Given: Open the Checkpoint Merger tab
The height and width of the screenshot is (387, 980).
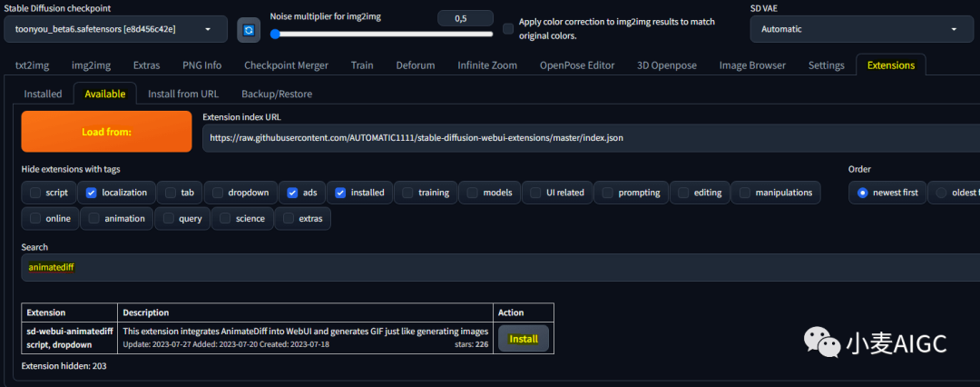Looking at the screenshot, I should click(286, 65).
